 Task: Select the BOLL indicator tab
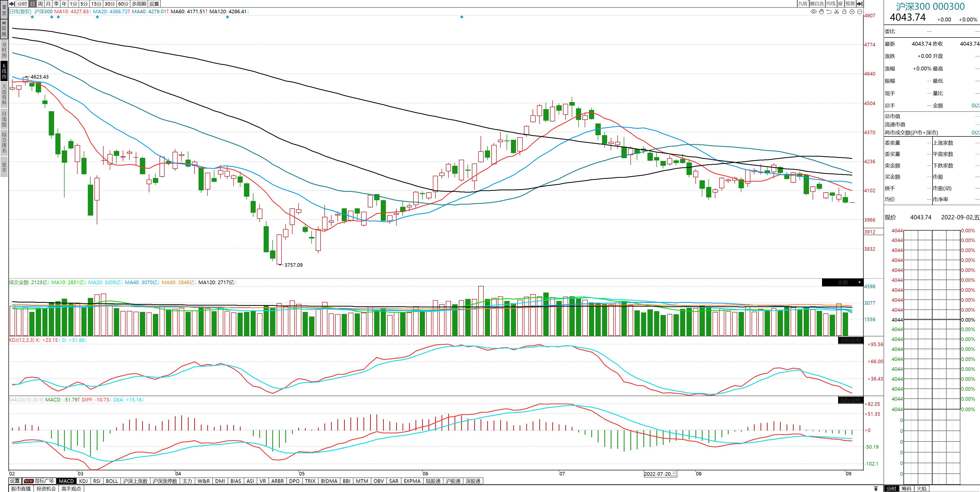point(112,481)
